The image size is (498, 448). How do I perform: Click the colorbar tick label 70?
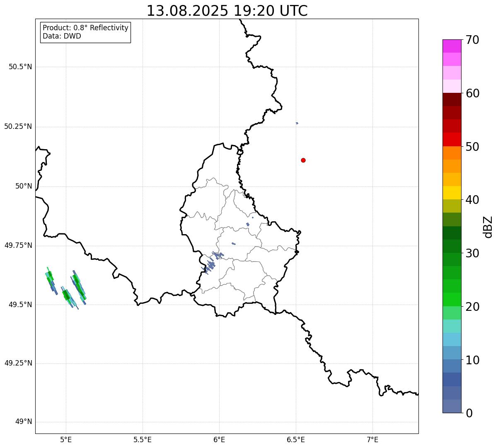(x=472, y=40)
